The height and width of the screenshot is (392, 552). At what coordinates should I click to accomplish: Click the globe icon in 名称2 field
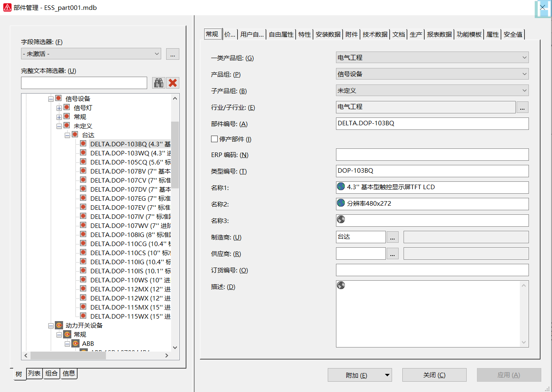coord(341,203)
